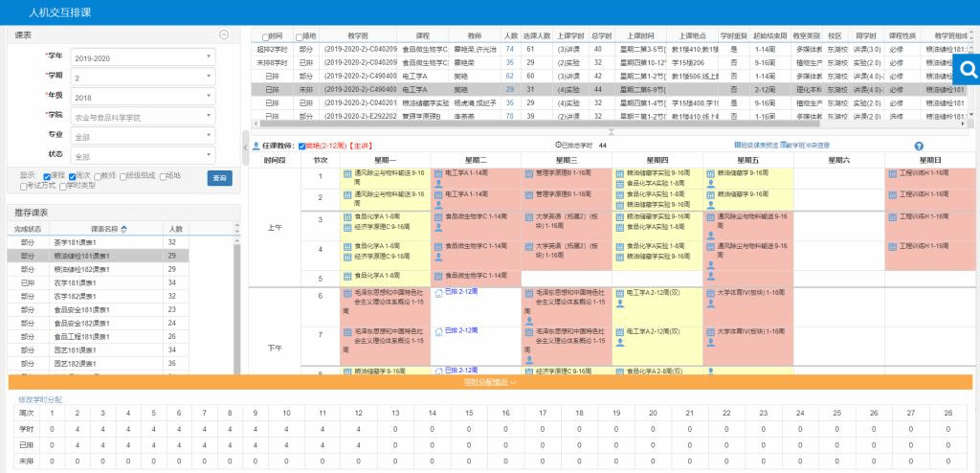Open the 状态 dropdown
The image size is (980, 473).
143,156
